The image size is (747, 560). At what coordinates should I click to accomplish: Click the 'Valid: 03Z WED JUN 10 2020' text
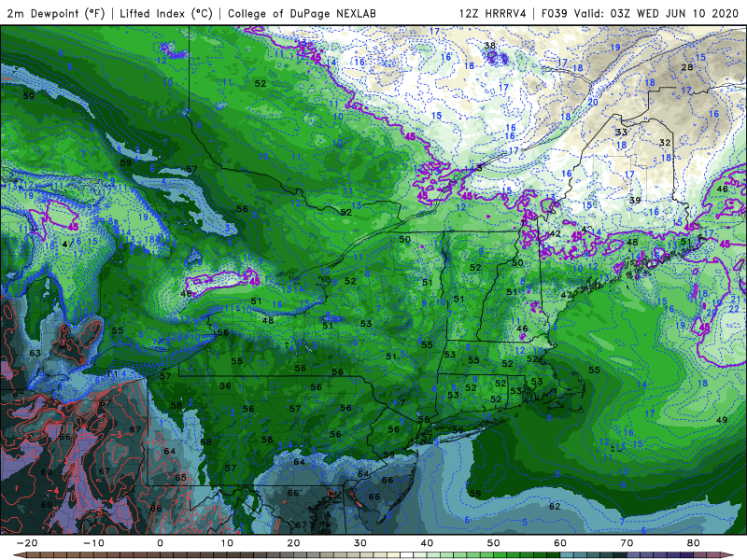pos(657,13)
